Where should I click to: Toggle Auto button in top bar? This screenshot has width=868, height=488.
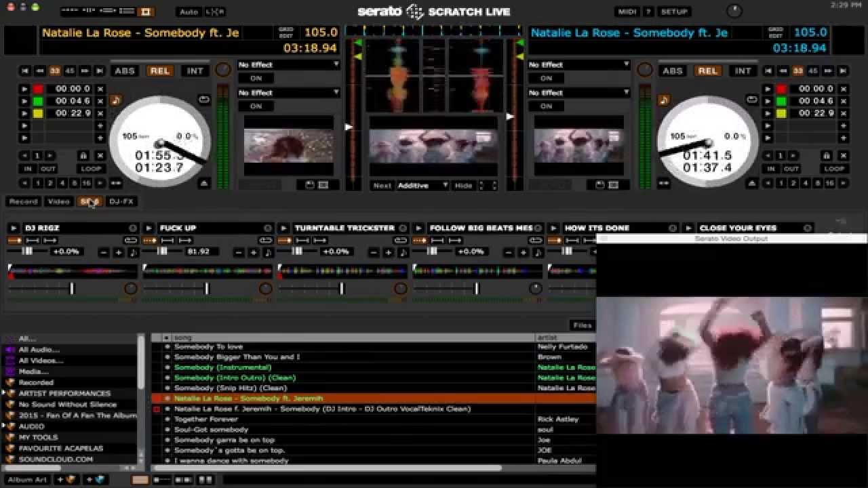(189, 12)
